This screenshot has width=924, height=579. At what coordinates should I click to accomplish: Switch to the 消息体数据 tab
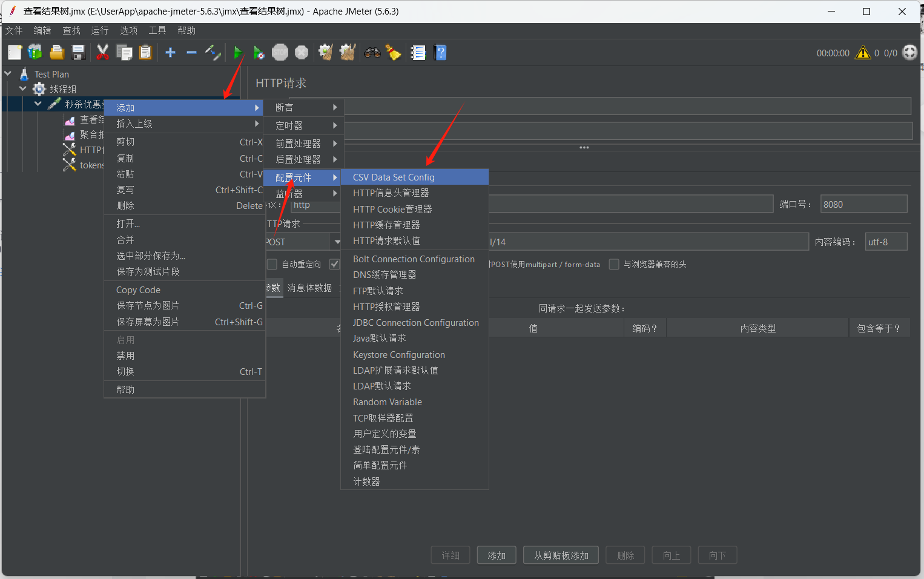309,288
